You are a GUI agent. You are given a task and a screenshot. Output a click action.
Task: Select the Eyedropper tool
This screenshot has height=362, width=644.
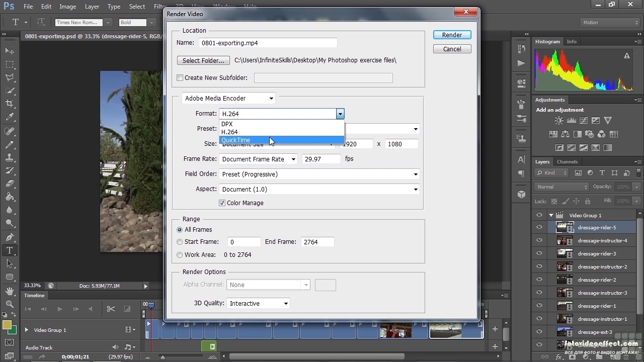(10, 117)
